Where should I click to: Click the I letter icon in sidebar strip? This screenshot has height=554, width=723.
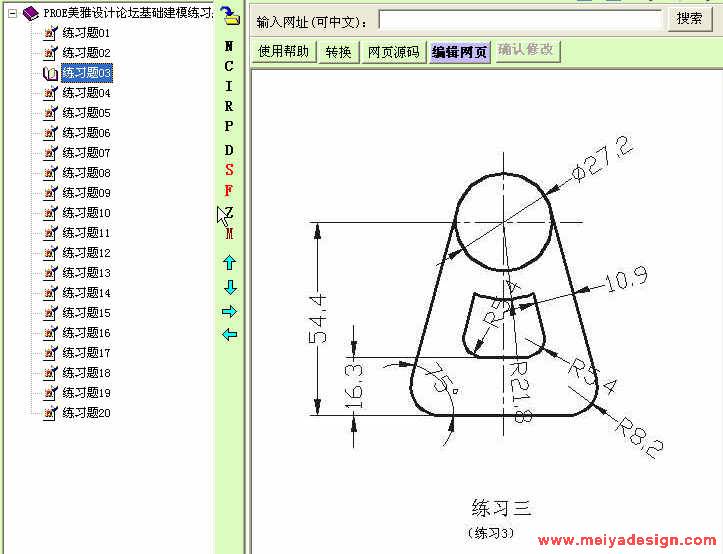point(229,86)
